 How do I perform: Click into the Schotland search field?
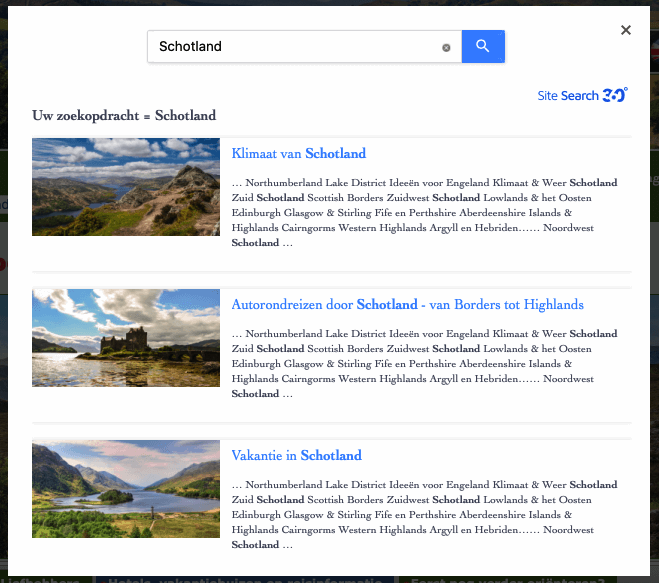point(295,46)
